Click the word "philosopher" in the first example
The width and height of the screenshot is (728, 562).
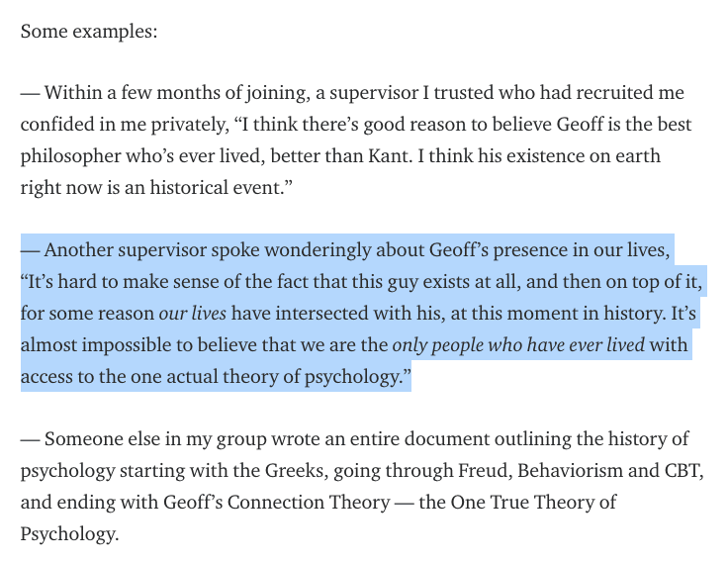pyautogui.click(x=73, y=157)
